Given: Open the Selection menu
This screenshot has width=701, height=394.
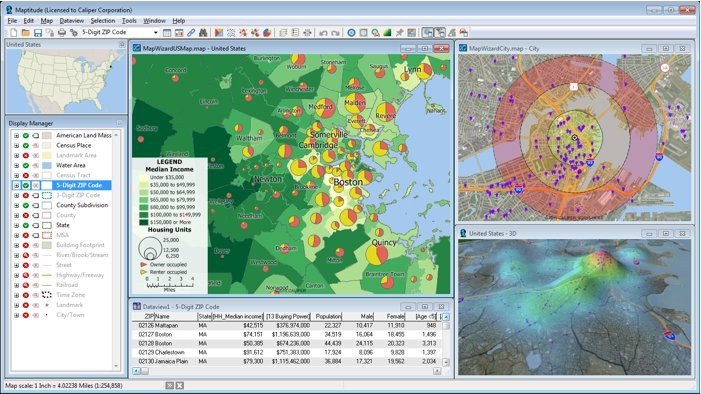Looking at the screenshot, I should 103,21.
